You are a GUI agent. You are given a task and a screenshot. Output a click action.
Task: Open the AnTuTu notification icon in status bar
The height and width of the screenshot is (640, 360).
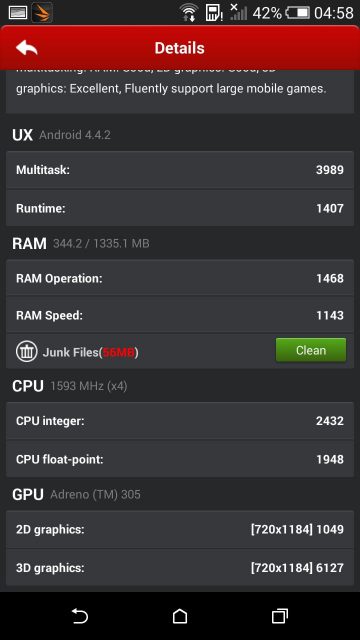[42, 13]
